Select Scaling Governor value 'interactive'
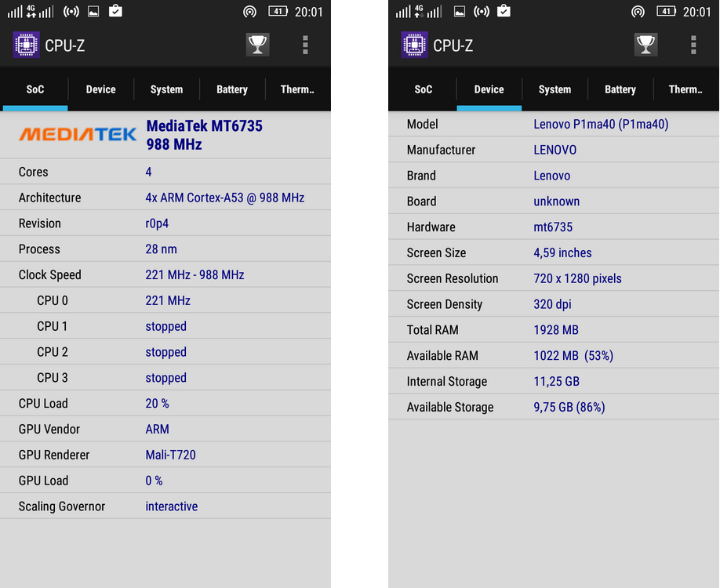The image size is (720, 588). click(171, 506)
